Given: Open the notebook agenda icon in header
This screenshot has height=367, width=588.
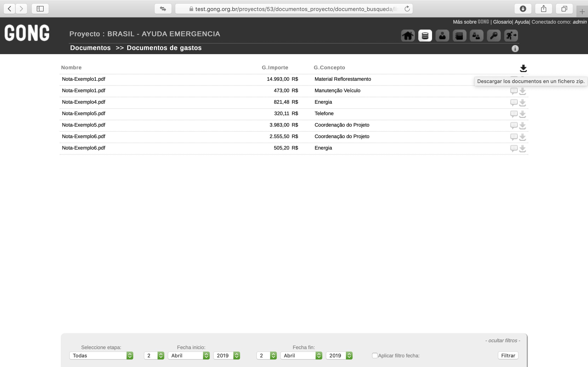Looking at the screenshot, I should [459, 36].
